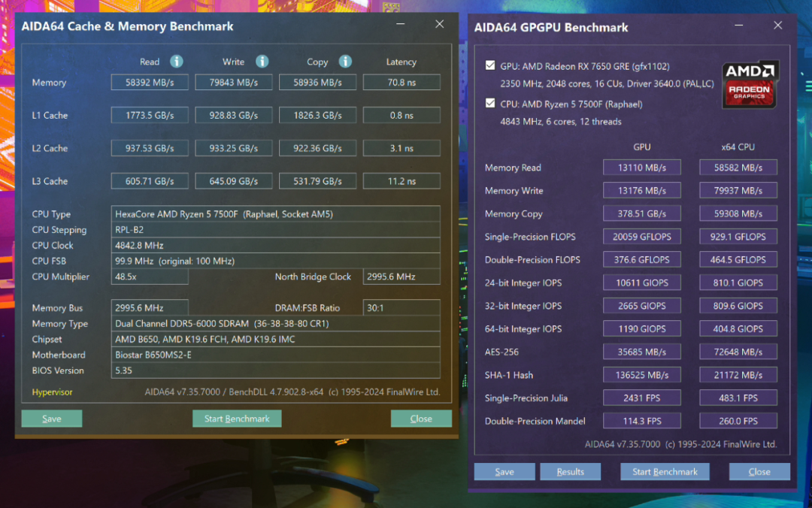
Task: Click the Chipset AMD B650 field
Action: click(275, 339)
